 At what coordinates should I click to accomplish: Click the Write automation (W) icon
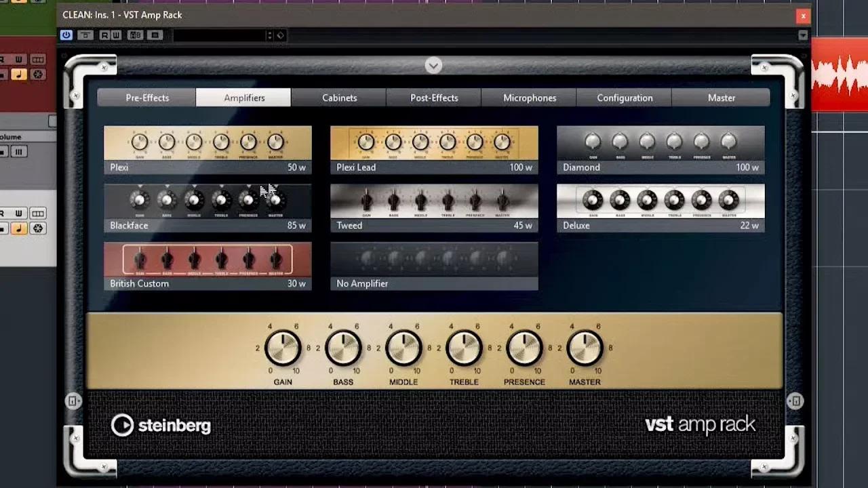pos(116,35)
